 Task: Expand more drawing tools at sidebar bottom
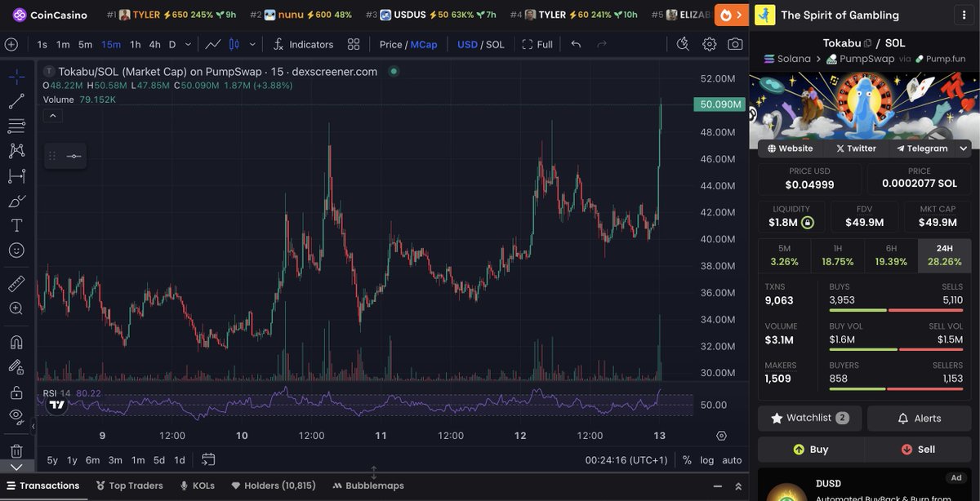point(16,467)
